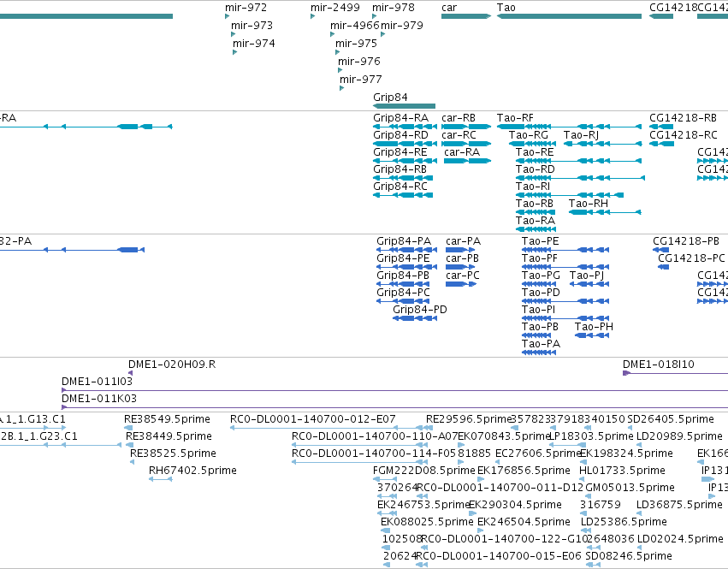This screenshot has height=569, width=728.
Task: Select the CG14218-PB protein label
Action: pyautogui.click(x=686, y=241)
